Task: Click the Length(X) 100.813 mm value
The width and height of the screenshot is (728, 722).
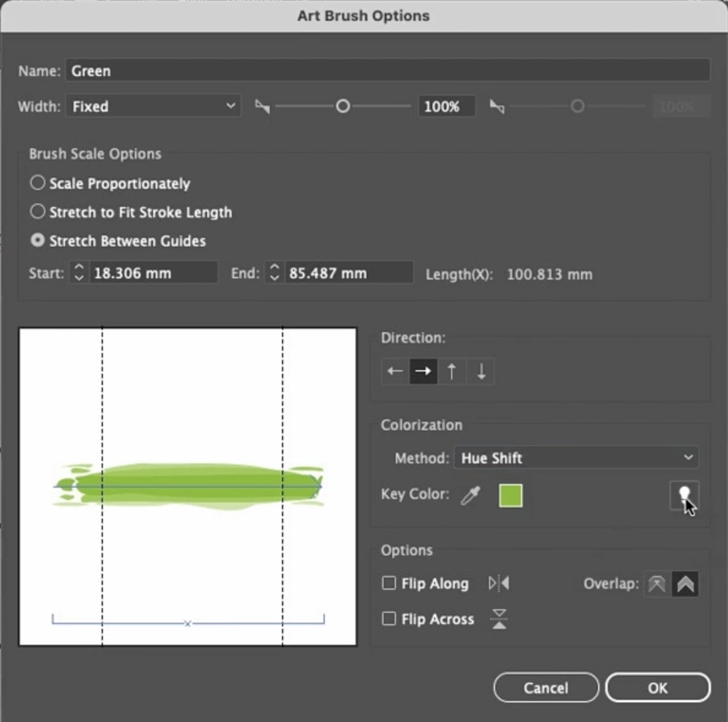Action: [550, 274]
